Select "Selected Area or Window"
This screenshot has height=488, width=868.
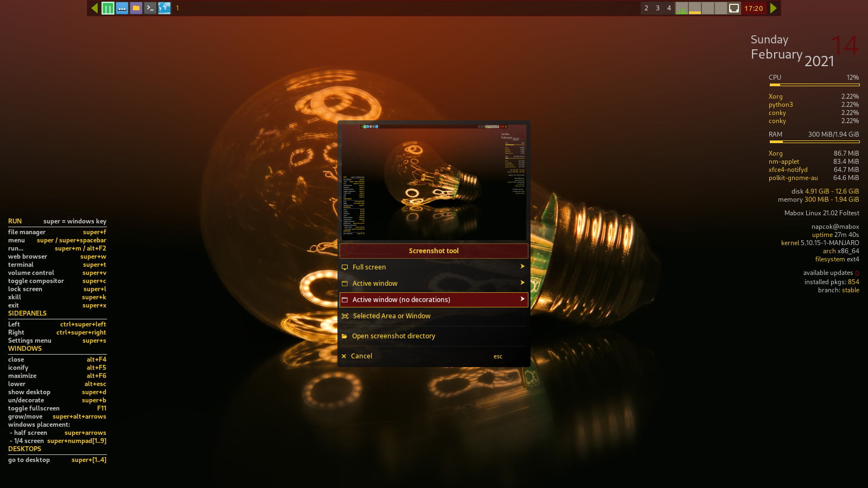tap(392, 316)
